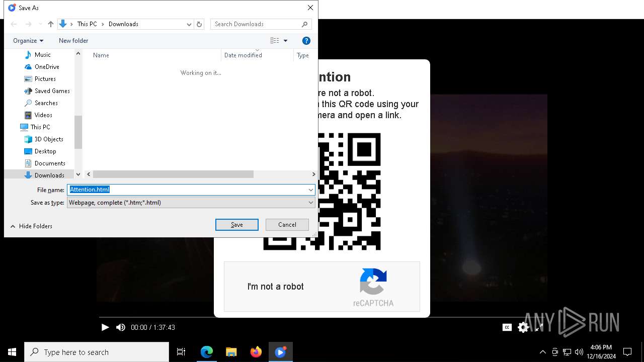Close the Save As dialog
The width and height of the screenshot is (644, 362).
pyautogui.click(x=310, y=8)
